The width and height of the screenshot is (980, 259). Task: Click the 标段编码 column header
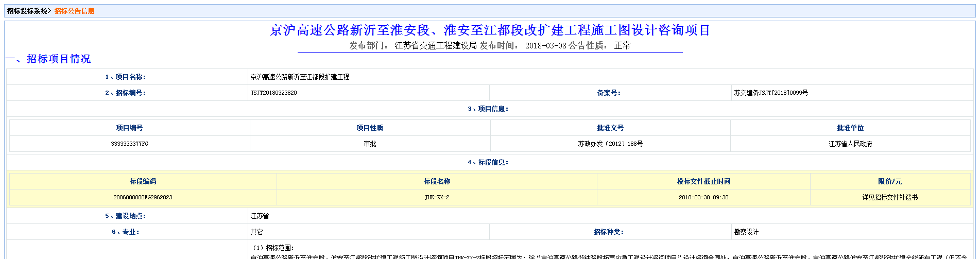[x=143, y=181]
